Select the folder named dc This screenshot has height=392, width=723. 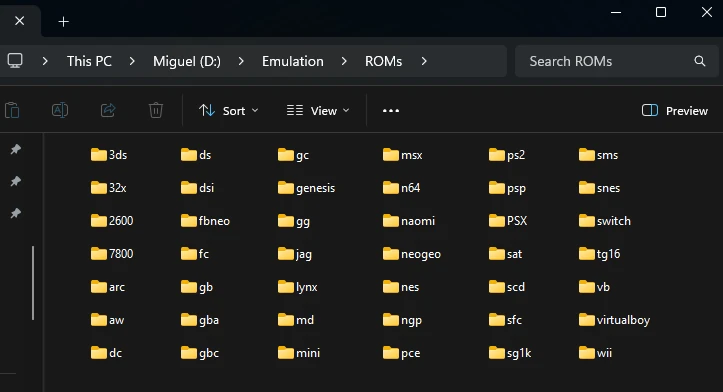(107, 353)
